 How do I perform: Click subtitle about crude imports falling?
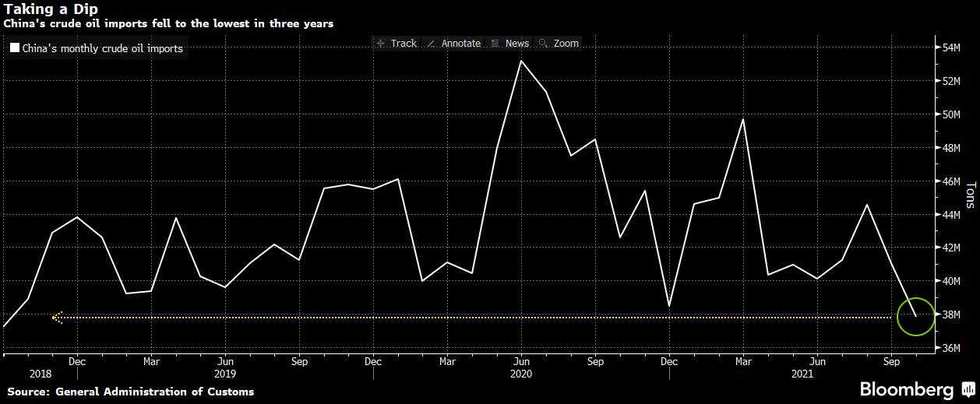point(169,24)
